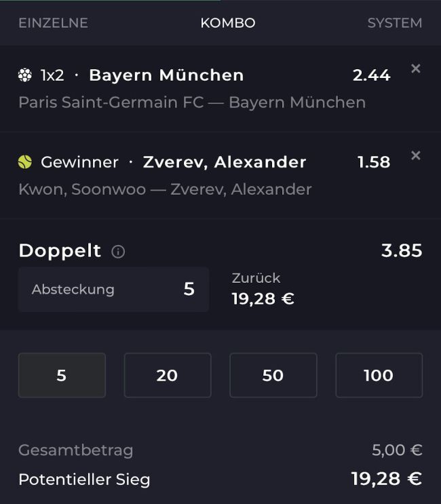This screenshot has height=504, width=441.
Task: Open the Doppelt info icon
Action: (x=118, y=252)
